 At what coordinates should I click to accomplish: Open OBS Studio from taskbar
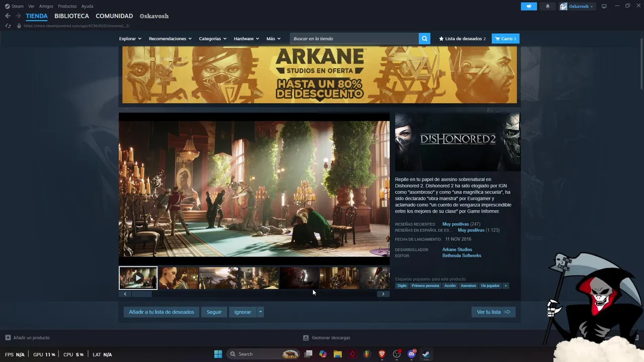(396, 354)
